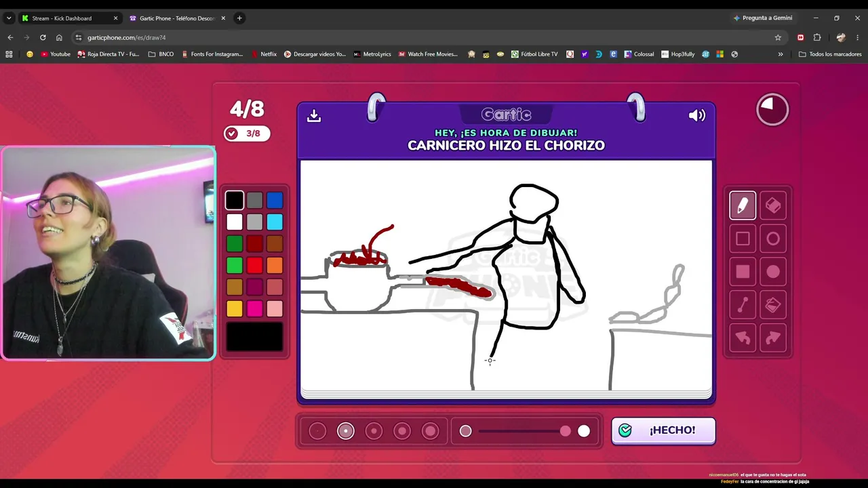
Task: Mute game sound with speaker icon
Action: (697, 115)
